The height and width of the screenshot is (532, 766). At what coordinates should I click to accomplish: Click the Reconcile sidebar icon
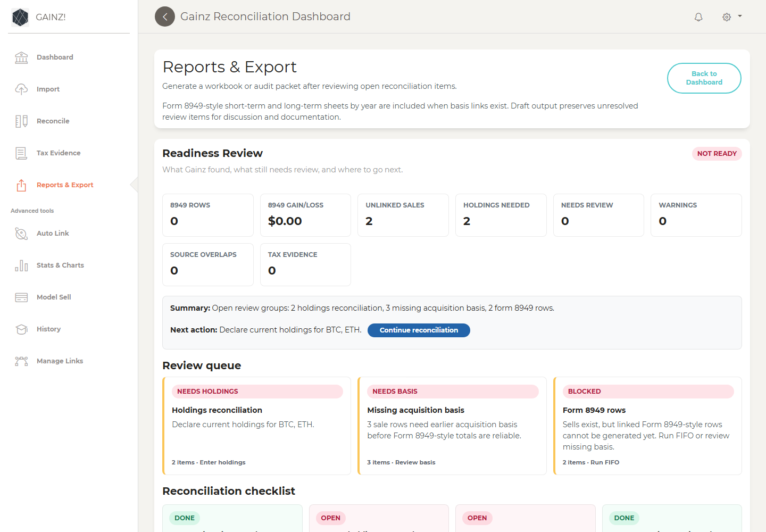(21, 121)
